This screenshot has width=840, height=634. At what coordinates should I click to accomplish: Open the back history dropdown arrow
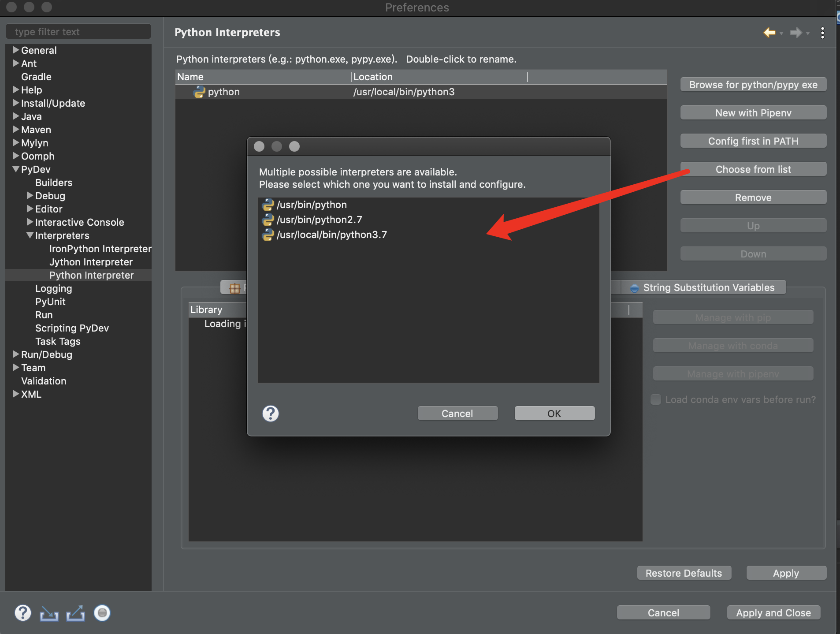781,33
